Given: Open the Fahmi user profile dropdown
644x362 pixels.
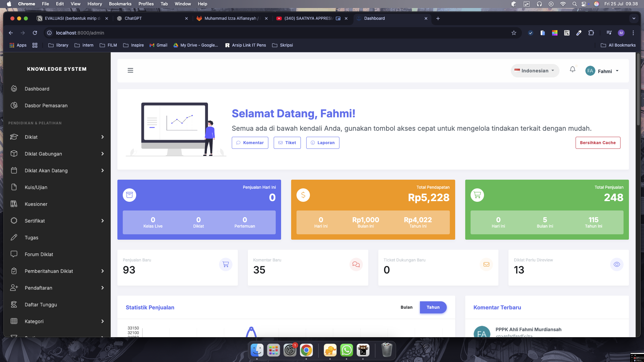Looking at the screenshot, I should (602, 71).
